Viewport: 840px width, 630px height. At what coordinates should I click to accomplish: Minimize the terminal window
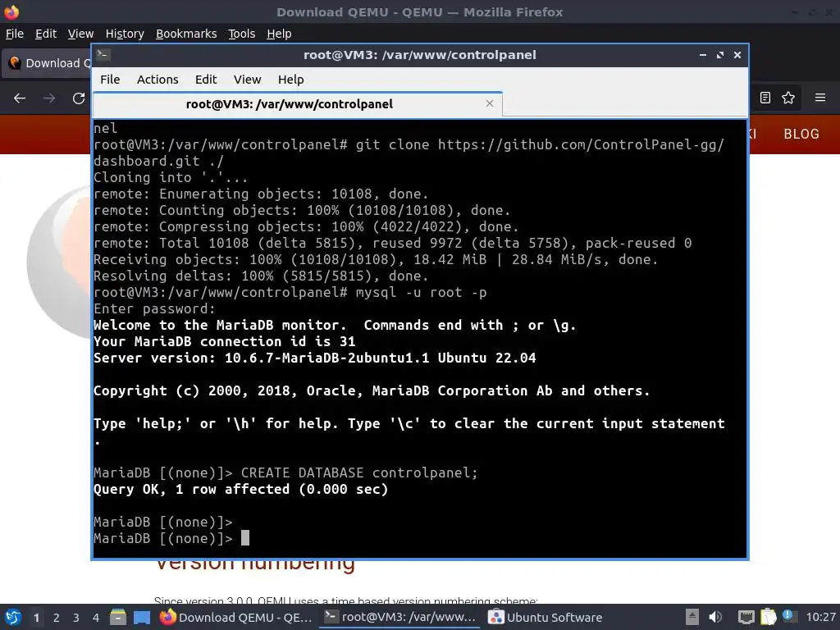pos(703,55)
